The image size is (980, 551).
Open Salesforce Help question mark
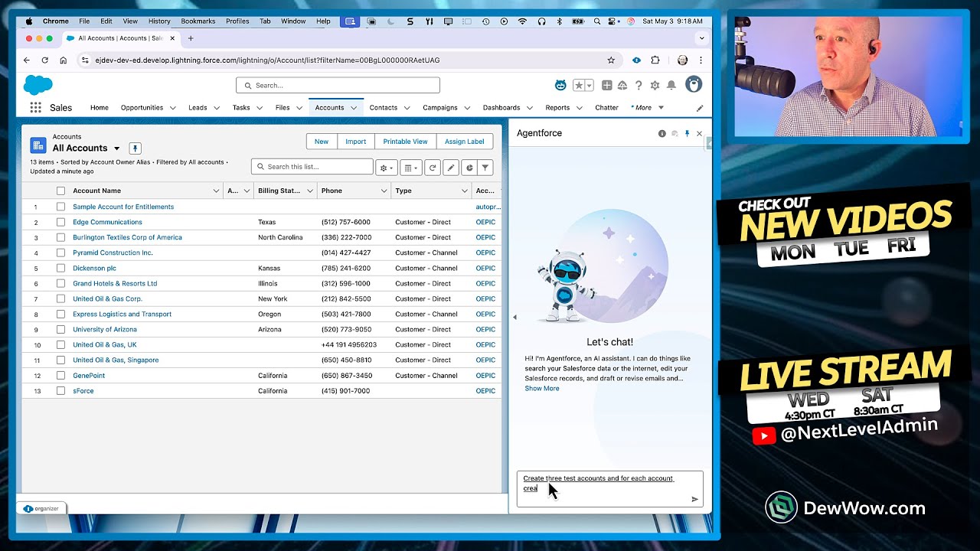coord(639,85)
